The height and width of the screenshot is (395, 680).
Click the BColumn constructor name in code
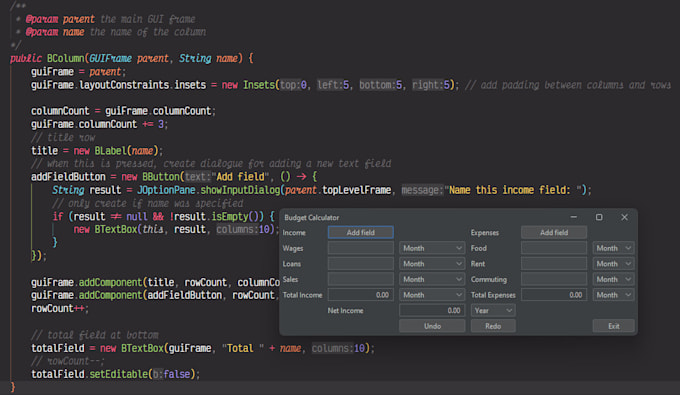pyautogui.click(x=65, y=58)
